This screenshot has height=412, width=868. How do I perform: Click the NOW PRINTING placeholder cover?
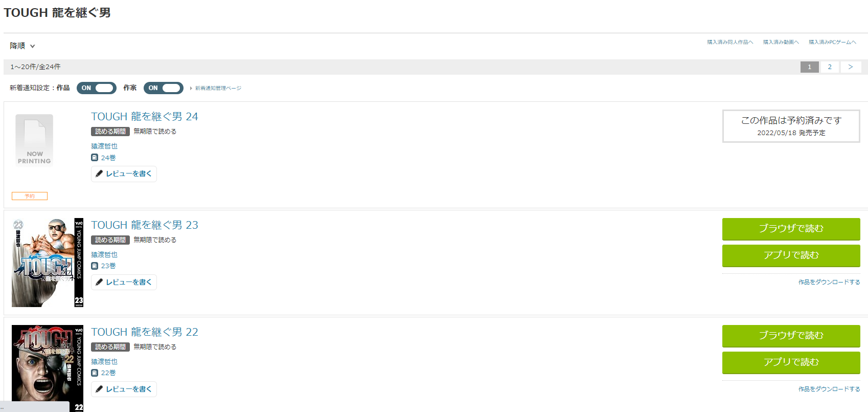[34, 140]
